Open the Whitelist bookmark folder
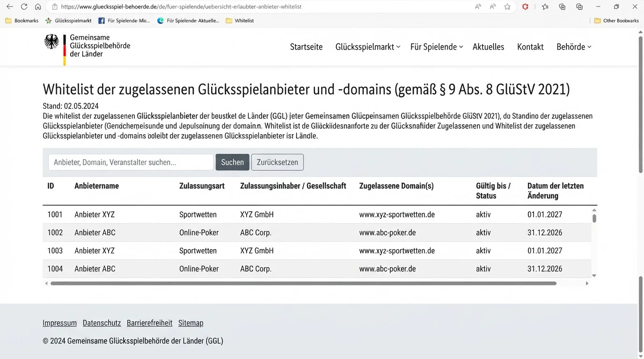Image resolution: width=644 pixels, height=359 pixels. 240,21
